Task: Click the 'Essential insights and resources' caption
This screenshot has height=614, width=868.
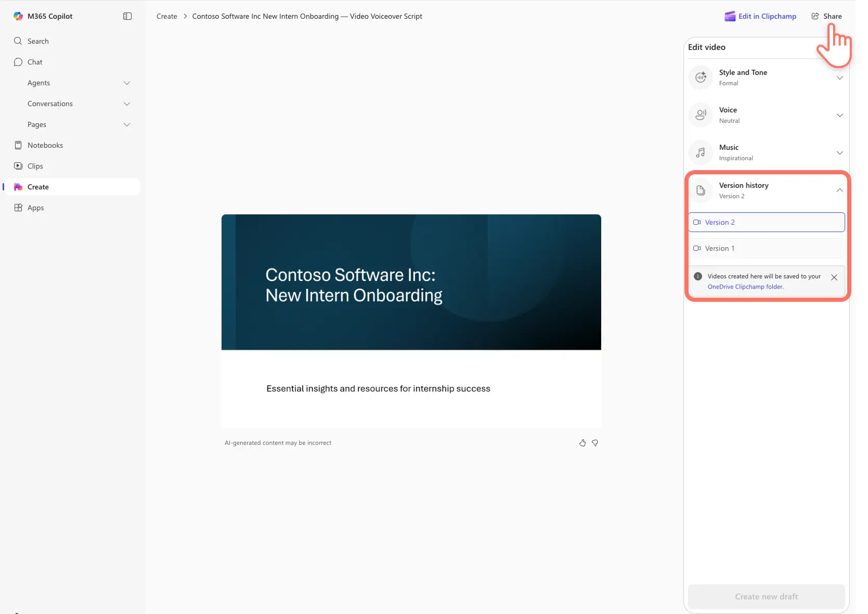Action: point(378,389)
